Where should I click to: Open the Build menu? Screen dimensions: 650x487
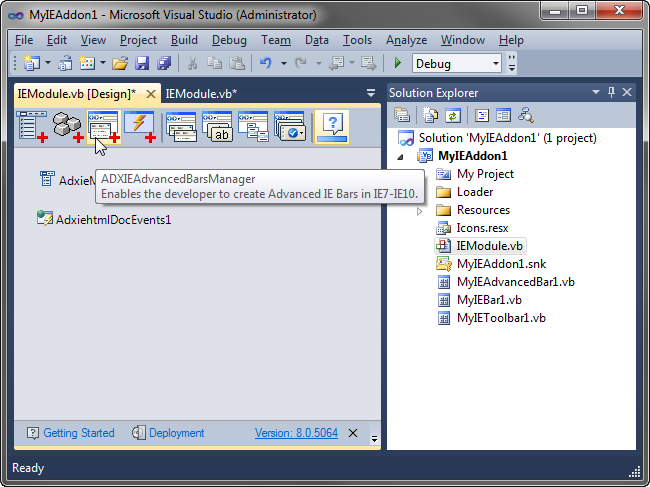tap(184, 40)
